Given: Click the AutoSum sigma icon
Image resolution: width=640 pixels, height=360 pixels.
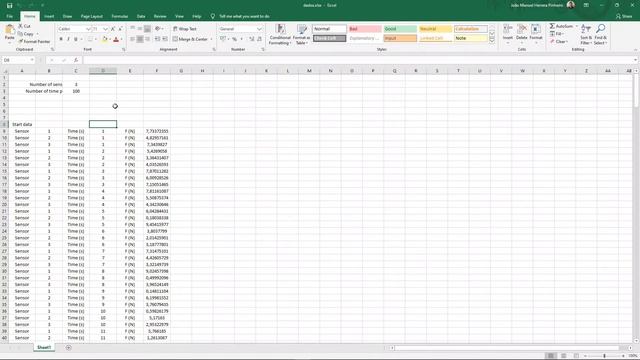Looking at the screenshot, I should [552, 26].
